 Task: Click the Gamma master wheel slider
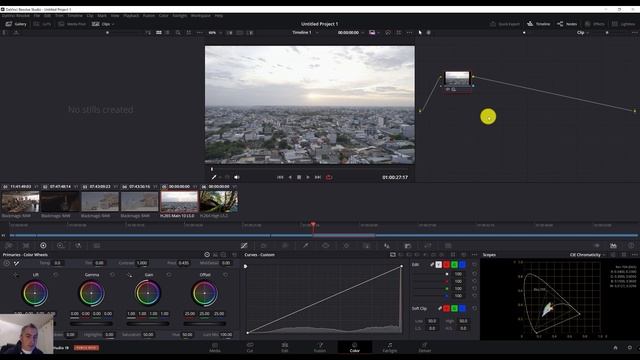click(x=91, y=324)
